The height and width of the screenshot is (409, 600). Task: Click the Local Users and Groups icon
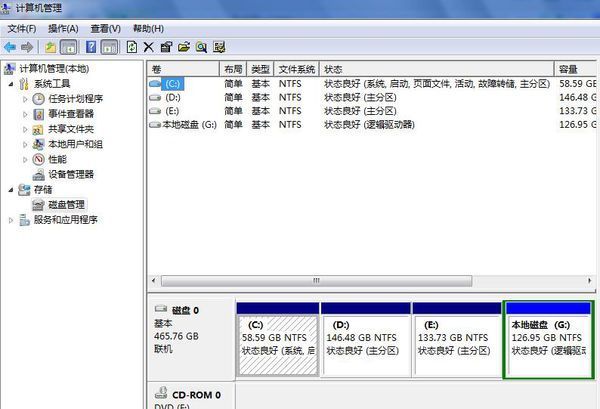click(x=38, y=144)
